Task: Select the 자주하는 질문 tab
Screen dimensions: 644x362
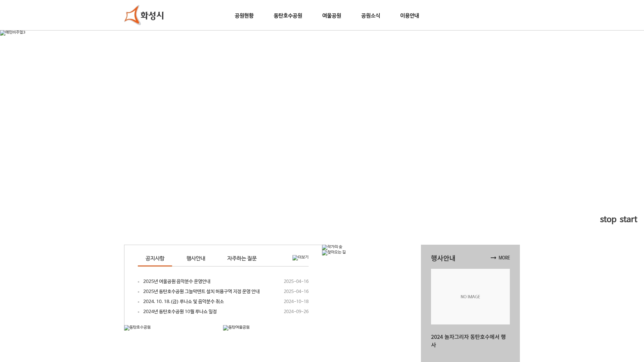Action: click(x=242, y=258)
